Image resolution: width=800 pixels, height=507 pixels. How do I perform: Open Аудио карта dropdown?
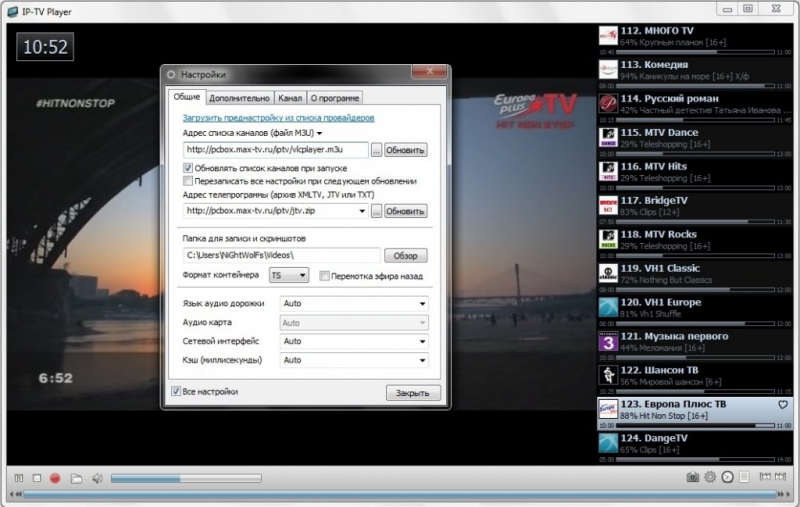point(354,322)
